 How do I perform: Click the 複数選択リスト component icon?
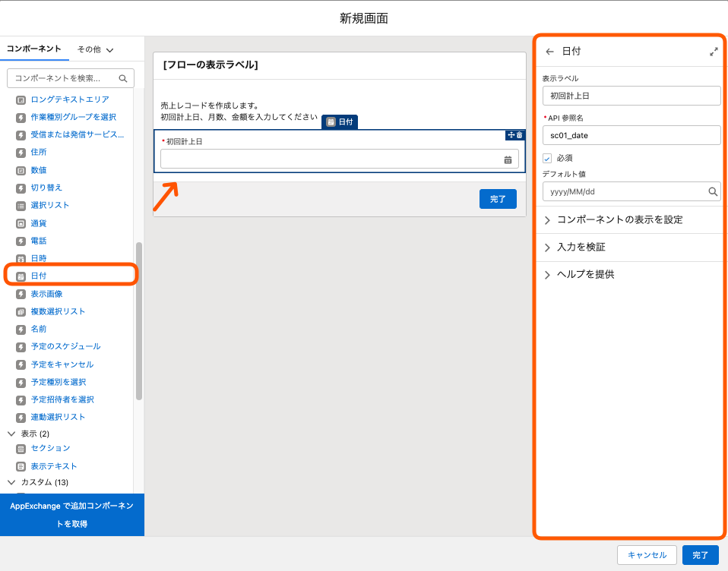click(21, 312)
